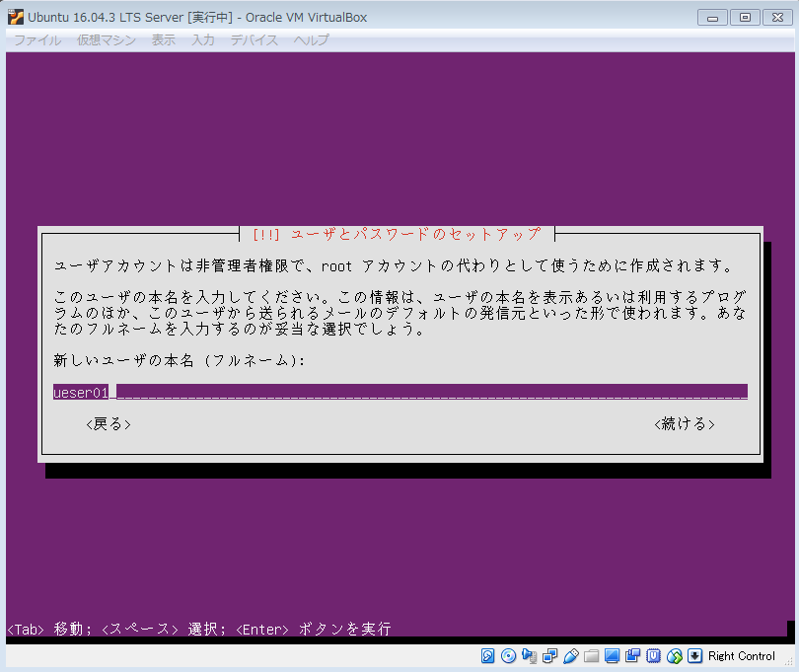This screenshot has height=672, width=799.
Task: Click the display monitor status icon
Action: 613,656
